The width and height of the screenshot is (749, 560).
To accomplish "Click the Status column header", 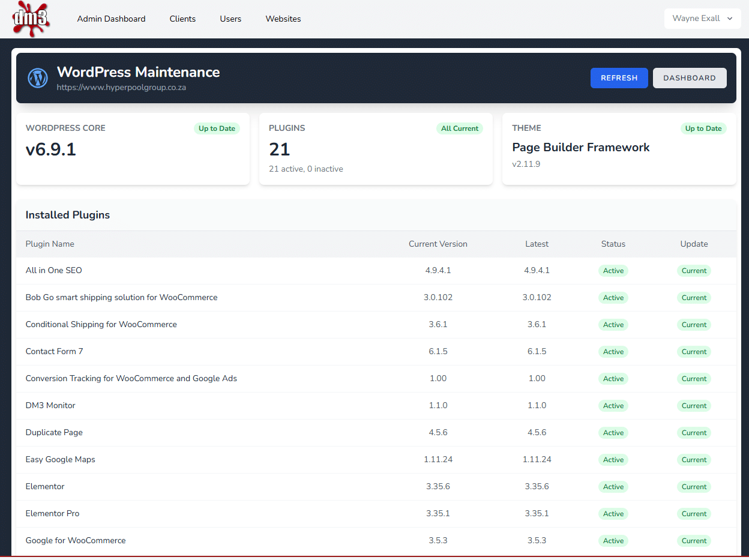I will pyautogui.click(x=613, y=244).
